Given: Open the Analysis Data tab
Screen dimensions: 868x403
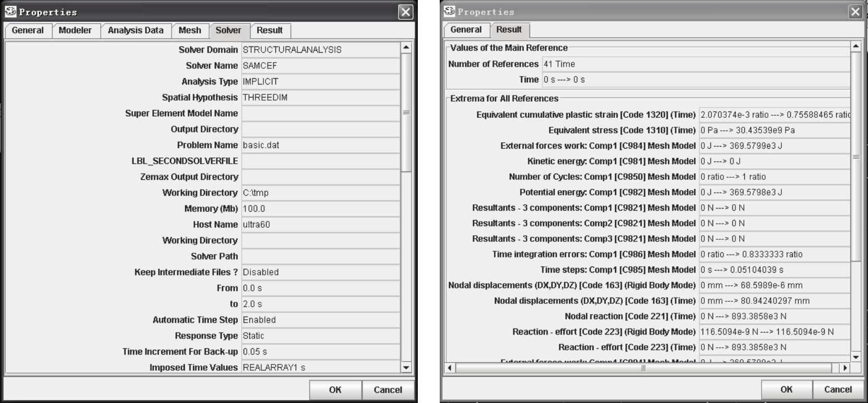Looking at the screenshot, I should tap(136, 31).
